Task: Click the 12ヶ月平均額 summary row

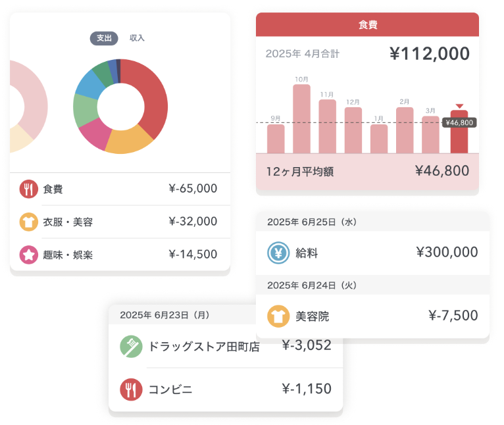Action: pyautogui.click(x=367, y=172)
